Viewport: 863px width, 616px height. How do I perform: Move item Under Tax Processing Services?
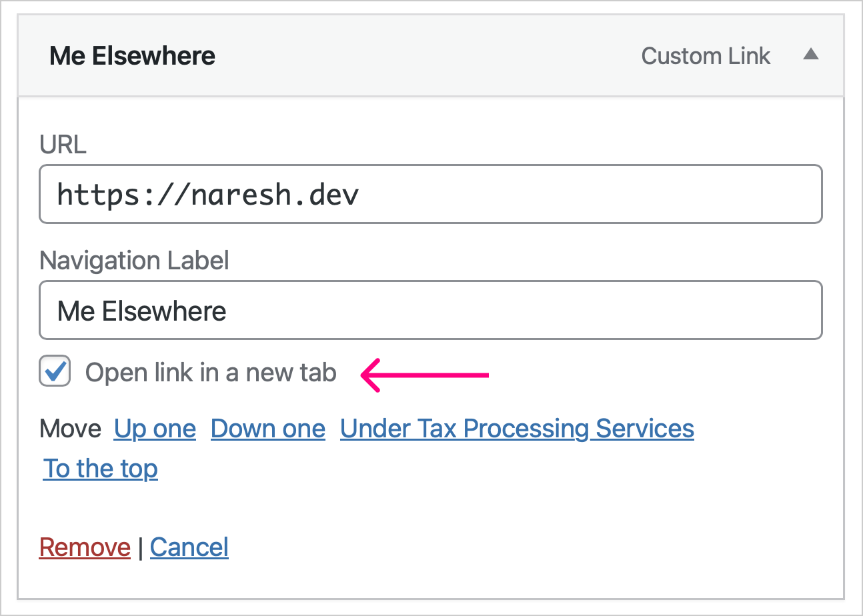pos(517,429)
